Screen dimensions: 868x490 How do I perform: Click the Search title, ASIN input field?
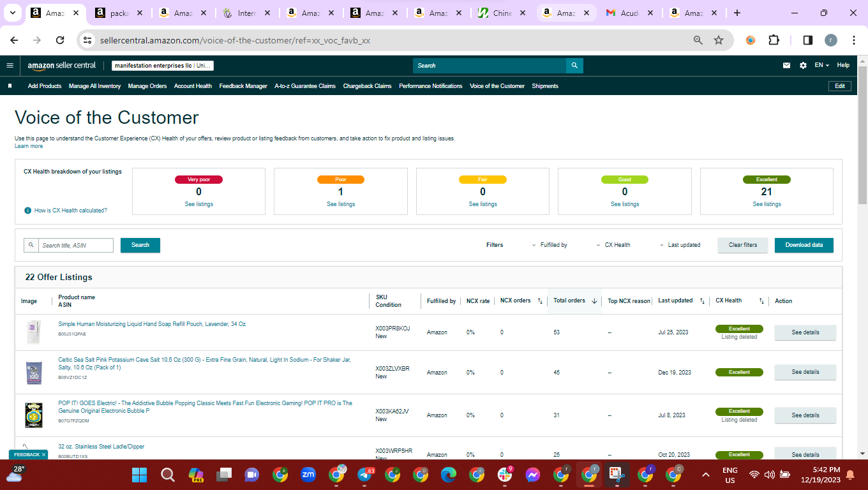[77, 245]
